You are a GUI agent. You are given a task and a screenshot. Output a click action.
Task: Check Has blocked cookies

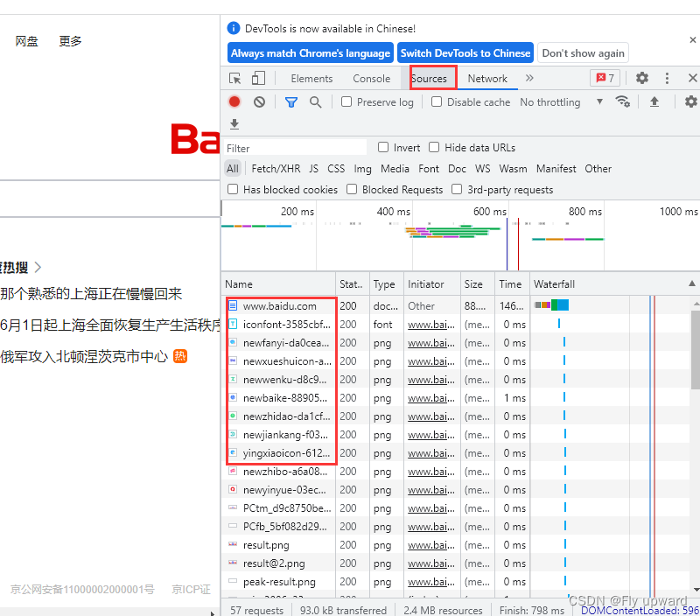[x=233, y=189]
